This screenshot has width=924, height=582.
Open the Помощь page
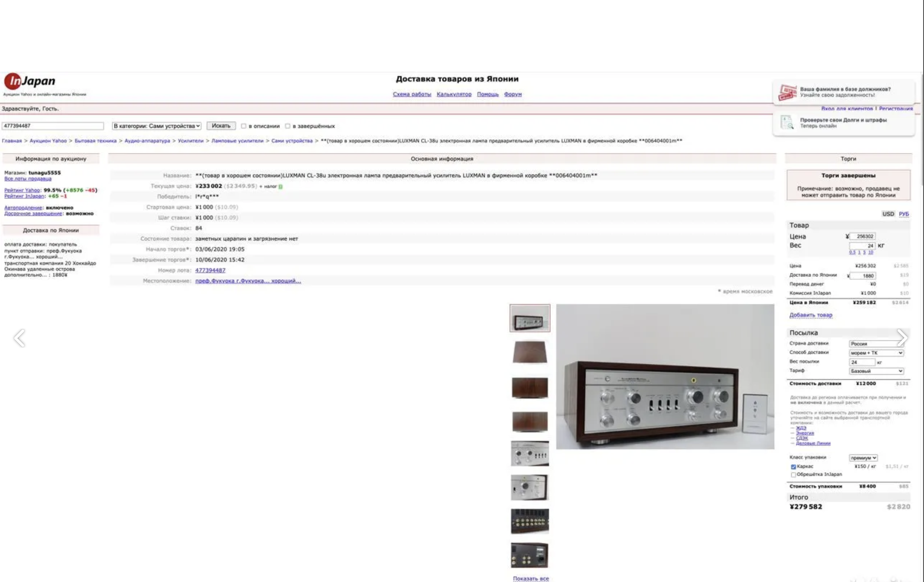(x=488, y=94)
